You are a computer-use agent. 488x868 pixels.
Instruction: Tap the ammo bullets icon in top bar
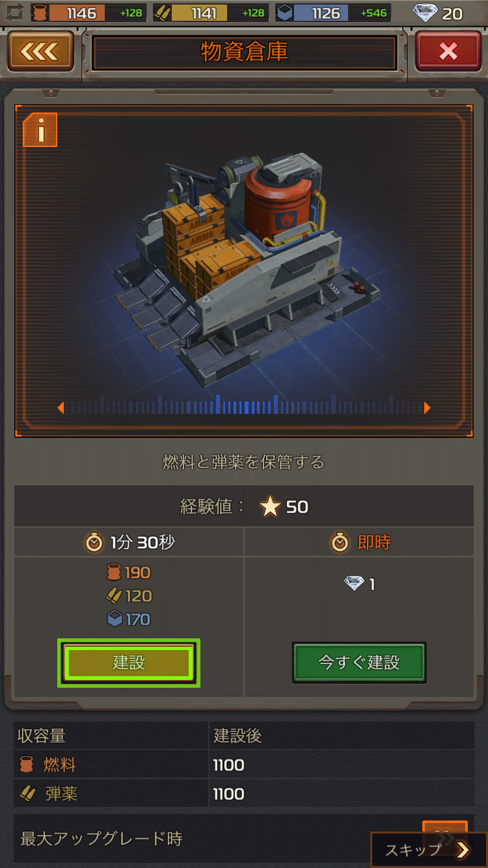tap(163, 12)
